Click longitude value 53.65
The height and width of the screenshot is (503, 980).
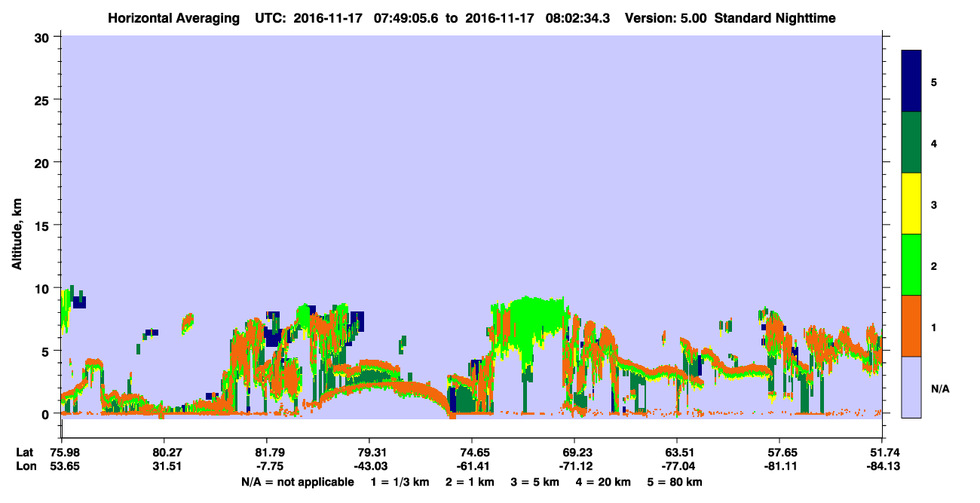(65, 467)
